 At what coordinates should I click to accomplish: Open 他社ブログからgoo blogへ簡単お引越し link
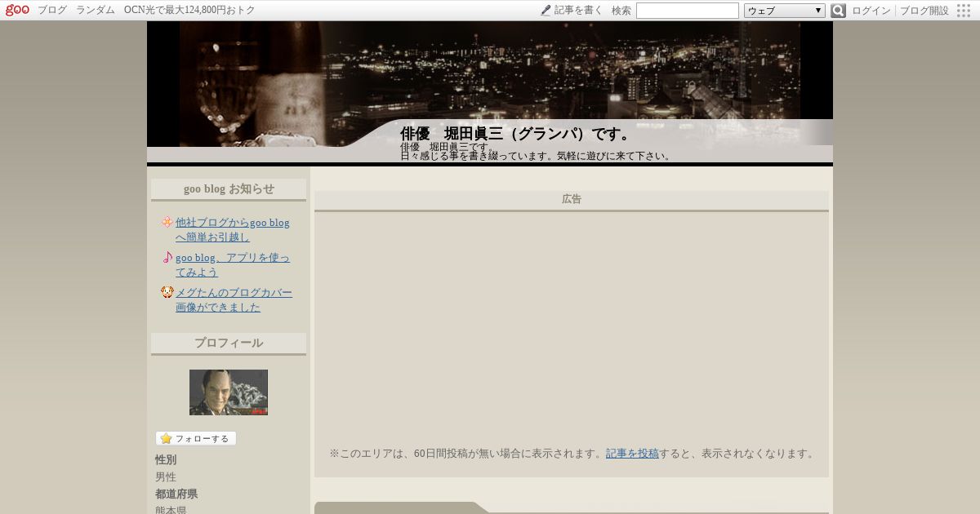coord(233,229)
